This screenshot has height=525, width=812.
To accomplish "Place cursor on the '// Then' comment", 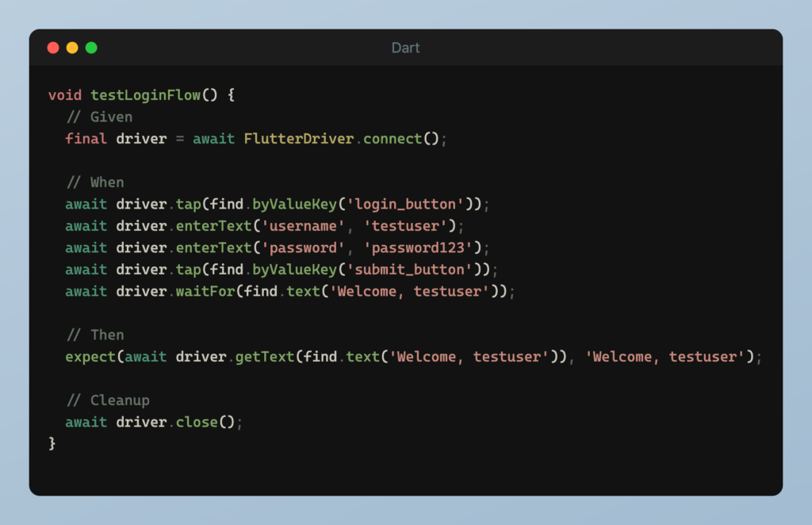I will pos(95,335).
